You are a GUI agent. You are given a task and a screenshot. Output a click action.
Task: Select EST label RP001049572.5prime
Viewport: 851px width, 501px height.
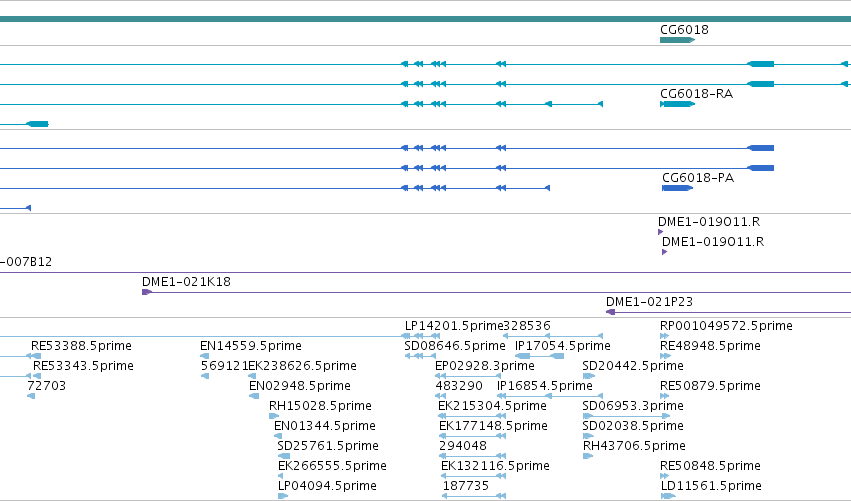coord(726,326)
